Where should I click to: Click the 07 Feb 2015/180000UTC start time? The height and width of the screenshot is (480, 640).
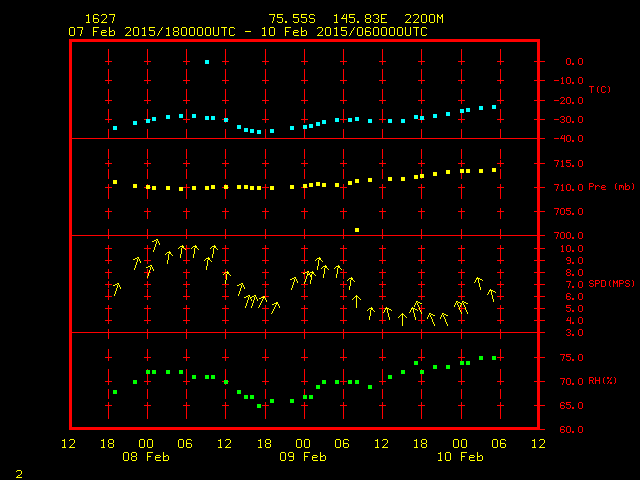coord(152,32)
